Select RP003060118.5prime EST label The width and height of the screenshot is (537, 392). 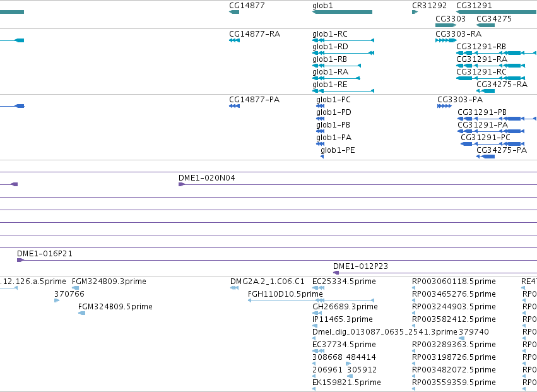point(454,282)
